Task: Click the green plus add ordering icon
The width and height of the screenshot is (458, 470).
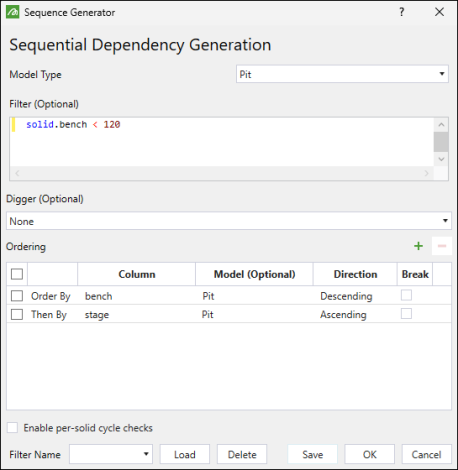Action: [418, 246]
